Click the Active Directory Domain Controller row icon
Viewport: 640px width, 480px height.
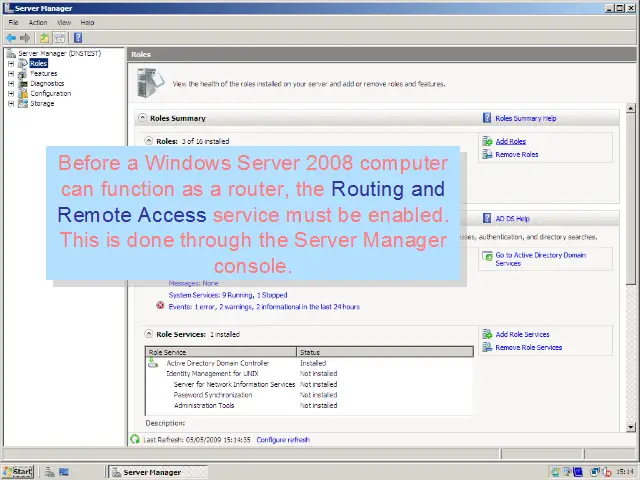pos(153,362)
